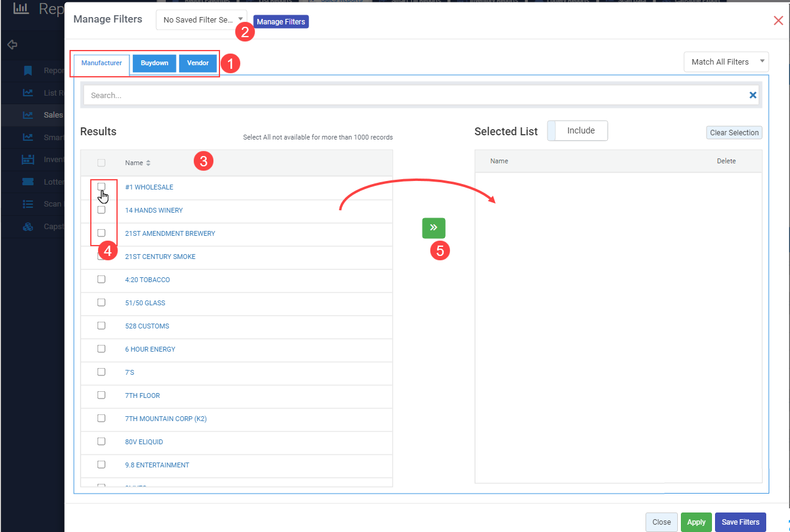790x532 pixels.
Task: Open the No Saved Filter Set dropdown
Action: tap(202, 20)
